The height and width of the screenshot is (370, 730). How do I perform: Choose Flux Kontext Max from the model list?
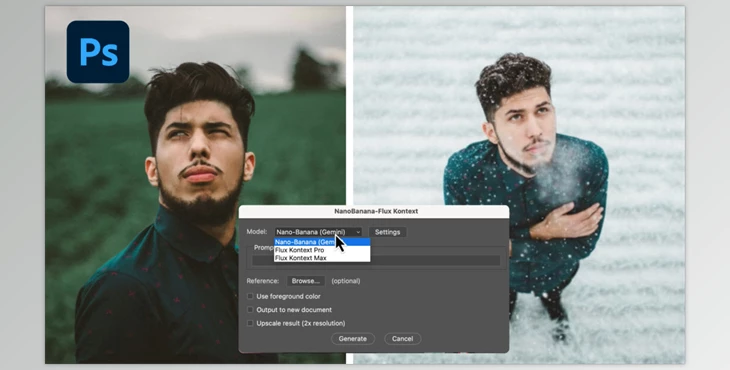click(322, 258)
